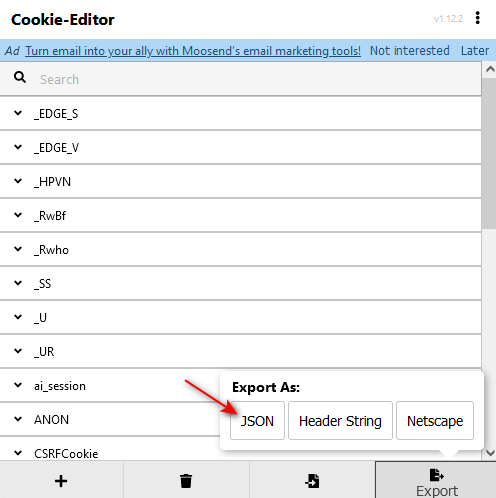The image size is (496, 498).
Task: Select Netscape export format
Action: pyautogui.click(x=435, y=421)
